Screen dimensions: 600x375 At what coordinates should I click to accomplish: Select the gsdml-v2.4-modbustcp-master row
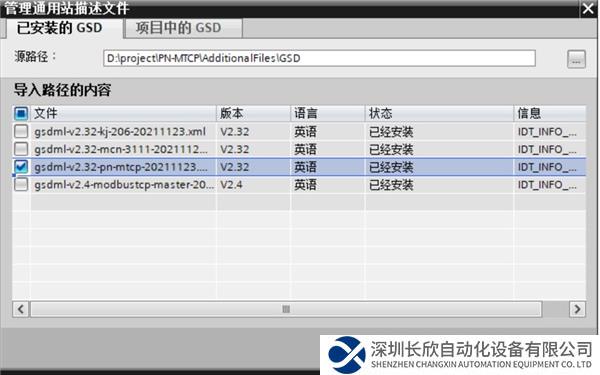(299, 185)
